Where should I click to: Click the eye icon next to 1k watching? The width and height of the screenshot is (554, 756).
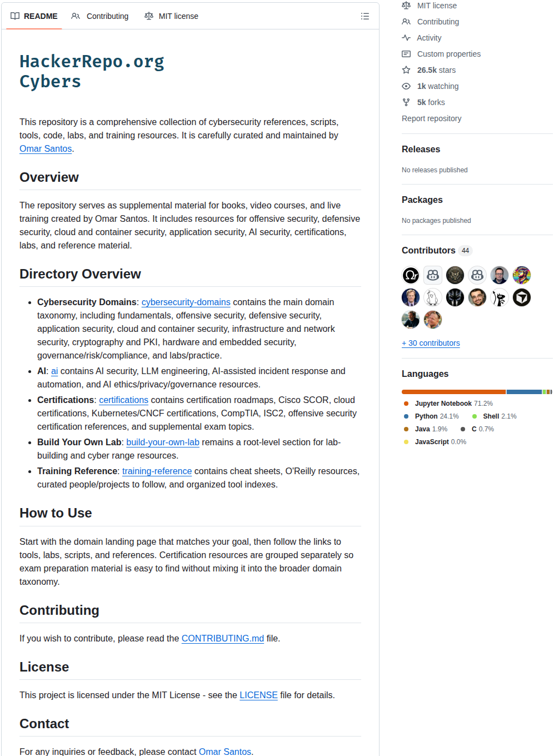(x=406, y=86)
